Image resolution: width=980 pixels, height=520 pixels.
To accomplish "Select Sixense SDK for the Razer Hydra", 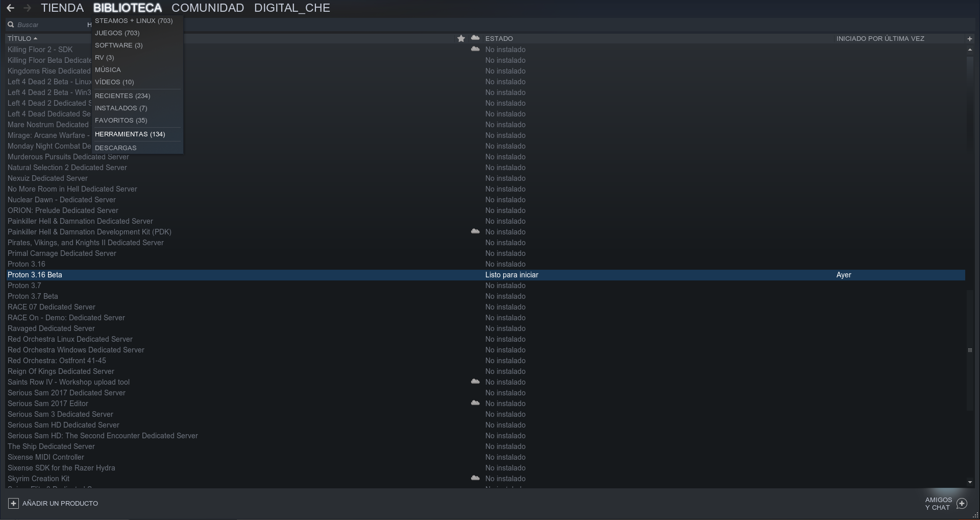I will (x=61, y=468).
